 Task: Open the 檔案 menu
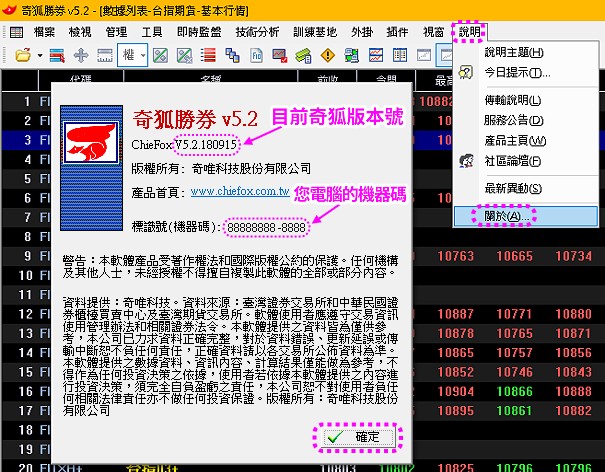[44, 32]
